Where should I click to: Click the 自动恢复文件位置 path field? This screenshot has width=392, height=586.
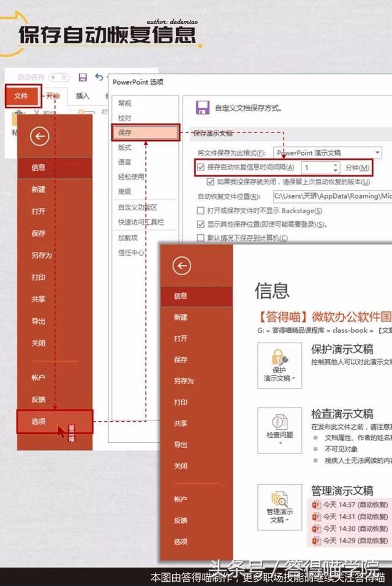tap(332, 196)
